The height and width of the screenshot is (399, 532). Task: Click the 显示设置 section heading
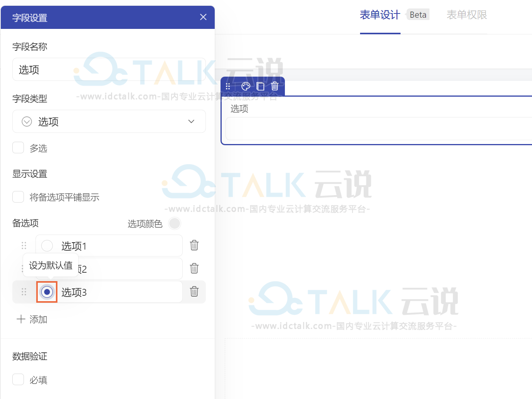click(30, 174)
